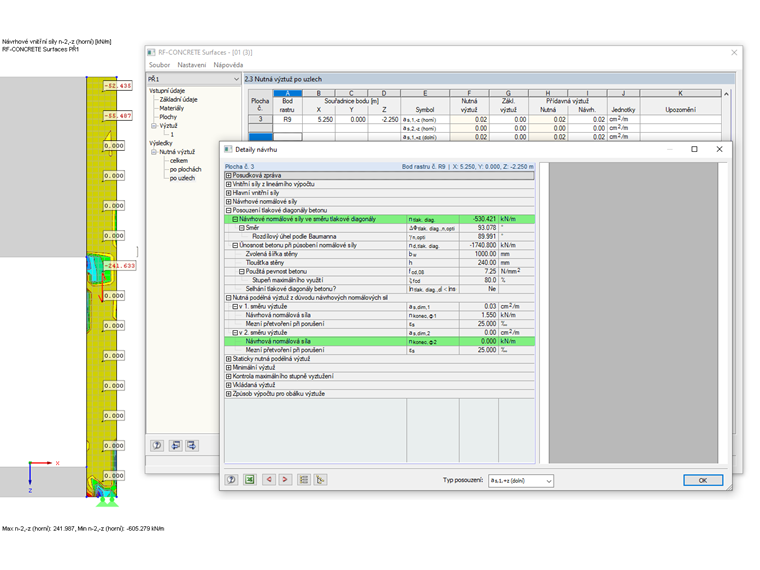This screenshot has width=760, height=570.
Task: Go to next point red arrow
Action: pyautogui.click(x=285, y=480)
